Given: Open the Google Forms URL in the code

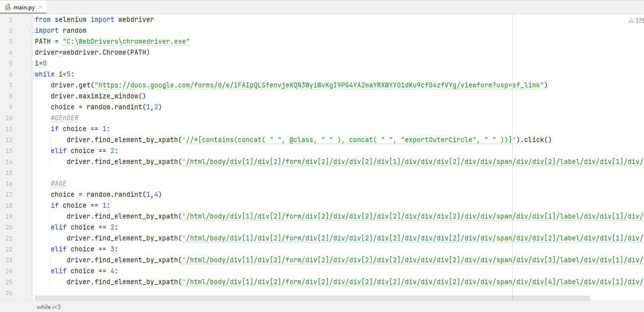Looking at the screenshot, I should [x=318, y=85].
